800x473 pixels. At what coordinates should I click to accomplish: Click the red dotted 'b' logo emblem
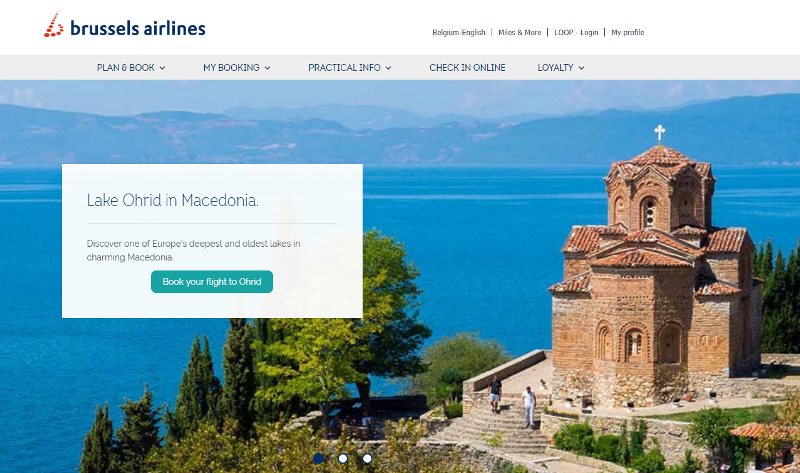pos(54,26)
